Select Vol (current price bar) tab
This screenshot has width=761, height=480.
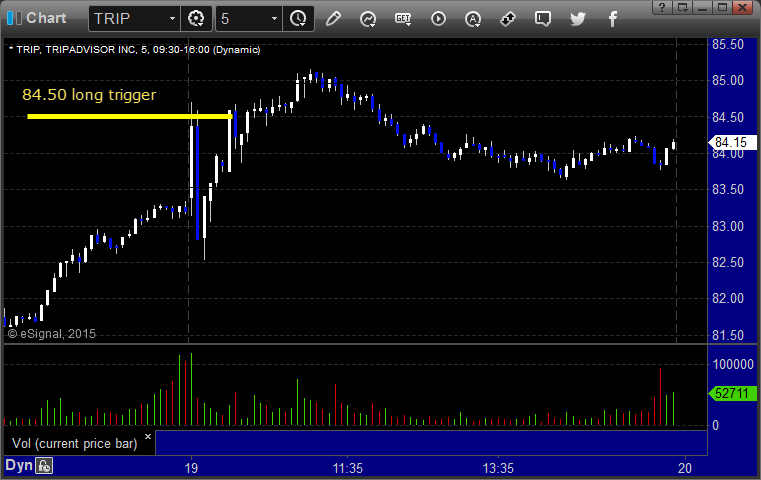tap(75, 444)
